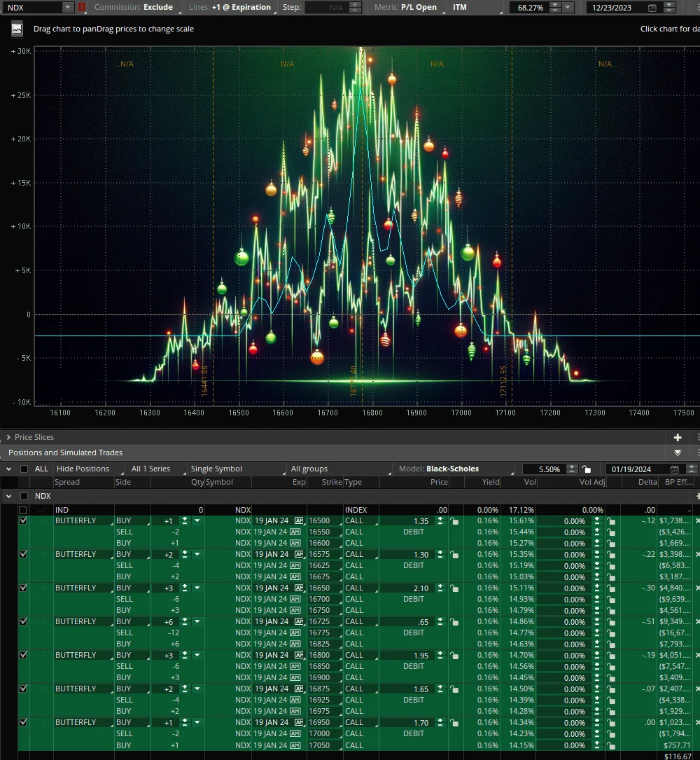
Task: Click the price lock icon for 16500 butterfly
Action: click(454, 521)
